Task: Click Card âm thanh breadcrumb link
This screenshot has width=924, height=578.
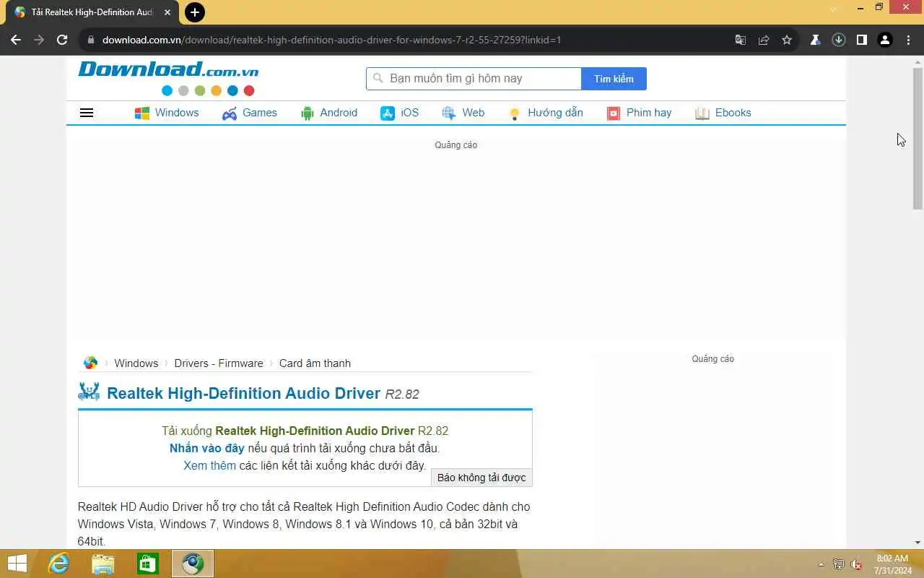Action: pyautogui.click(x=315, y=363)
